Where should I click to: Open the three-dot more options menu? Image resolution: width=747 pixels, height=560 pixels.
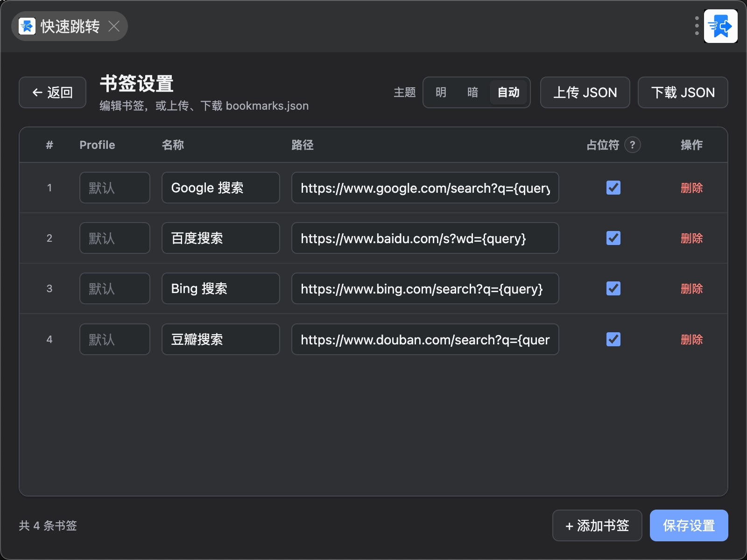tap(697, 26)
